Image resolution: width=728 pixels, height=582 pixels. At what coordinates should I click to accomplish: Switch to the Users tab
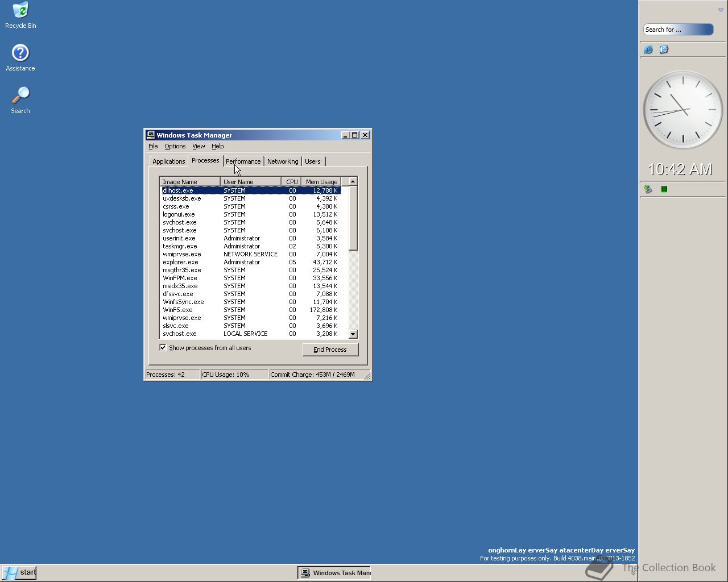[x=313, y=161]
